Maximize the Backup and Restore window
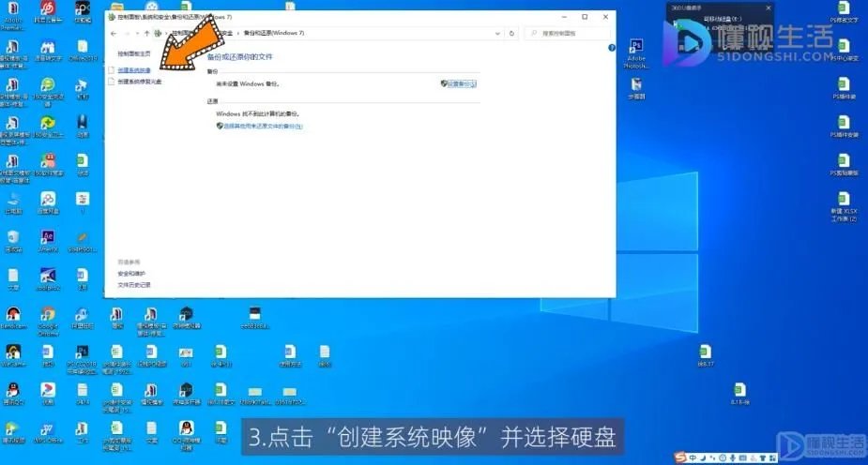Screen dimensions: 868x465 [x=585, y=17]
